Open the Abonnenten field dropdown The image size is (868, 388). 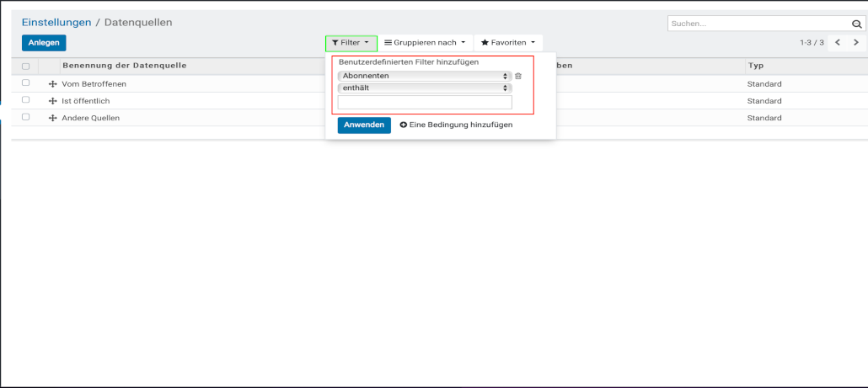click(425, 76)
